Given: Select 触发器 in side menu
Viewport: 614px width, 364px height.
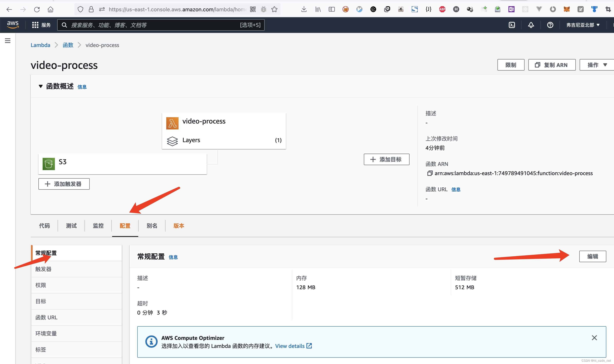Looking at the screenshot, I should [x=76, y=269].
